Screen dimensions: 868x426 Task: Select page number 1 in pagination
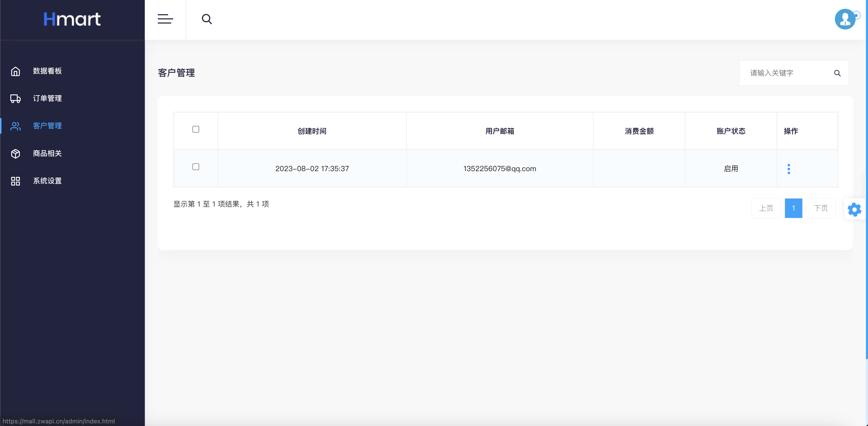click(x=794, y=208)
